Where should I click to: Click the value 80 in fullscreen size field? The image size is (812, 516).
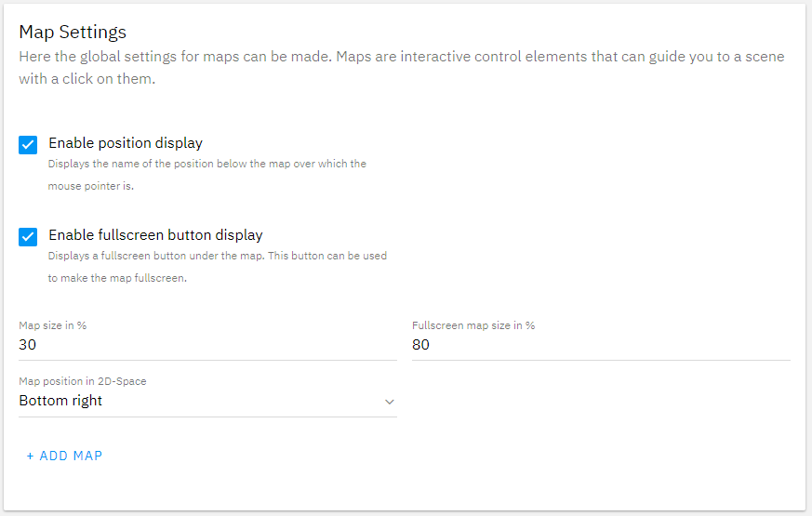pos(421,346)
